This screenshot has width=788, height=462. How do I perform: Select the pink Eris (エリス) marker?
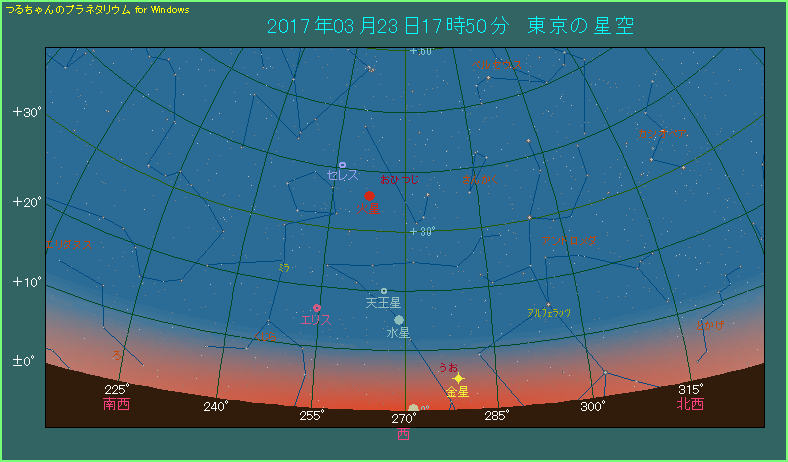coord(317,308)
